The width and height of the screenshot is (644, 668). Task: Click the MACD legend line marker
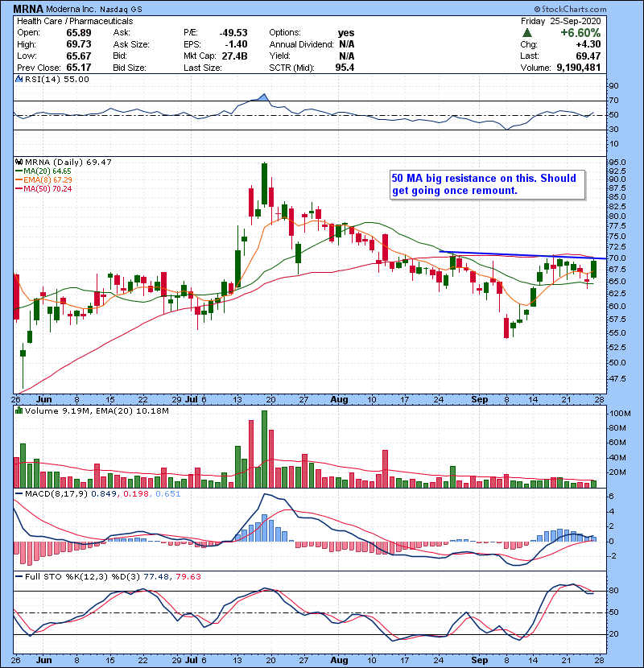pyautogui.click(x=19, y=494)
